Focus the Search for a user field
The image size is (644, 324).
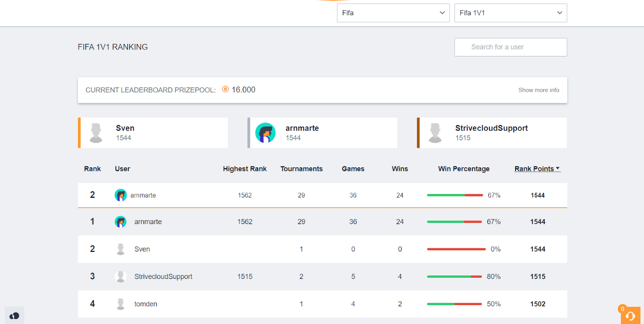click(510, 47)
